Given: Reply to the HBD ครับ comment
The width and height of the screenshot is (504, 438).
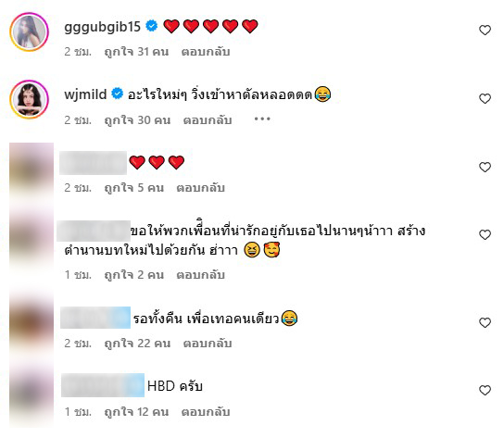Looking at the screenshot, I should [206, 412].
